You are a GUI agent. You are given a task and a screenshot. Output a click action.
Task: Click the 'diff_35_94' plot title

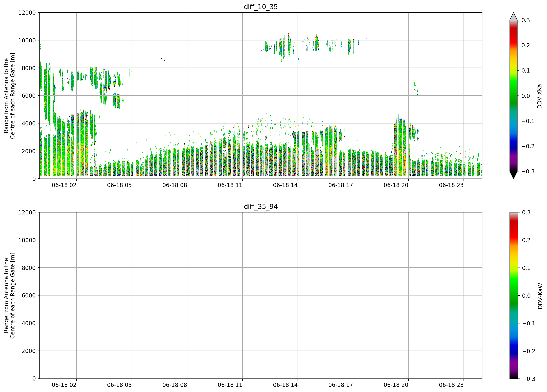tap(261, 207)
